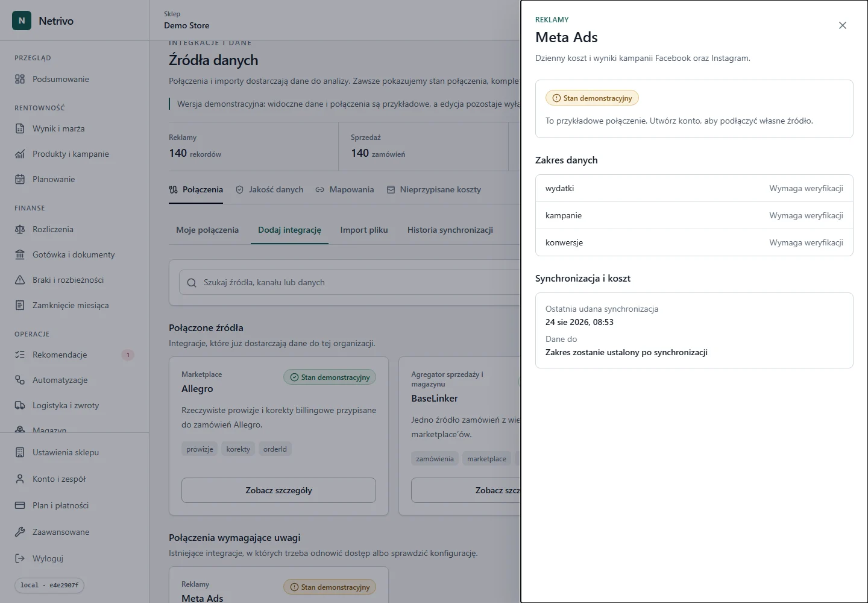Click the Zamknięcie miesiąca document icon
868x603 pixels.
[x=20, y=305]
